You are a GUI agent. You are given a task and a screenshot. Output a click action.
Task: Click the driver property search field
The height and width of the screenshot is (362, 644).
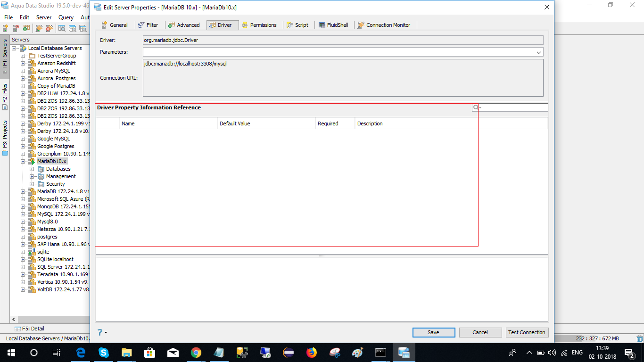pyautogui.click(x=510, y=107)
